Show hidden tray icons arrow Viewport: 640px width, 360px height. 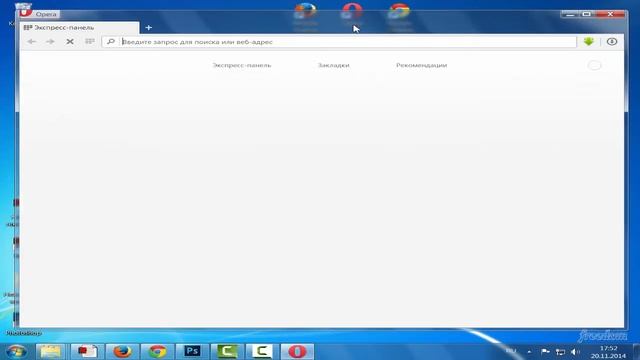[529, 351]
